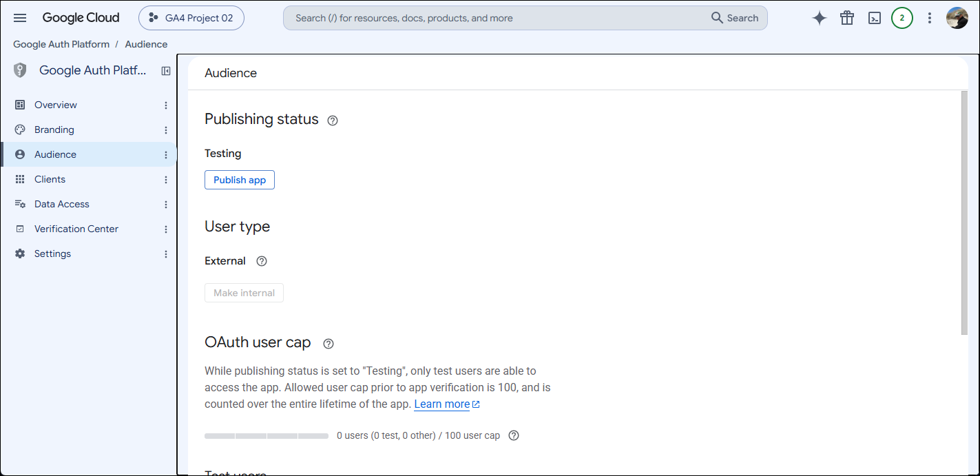Click the Clients grid icon

tap(20, 179)
